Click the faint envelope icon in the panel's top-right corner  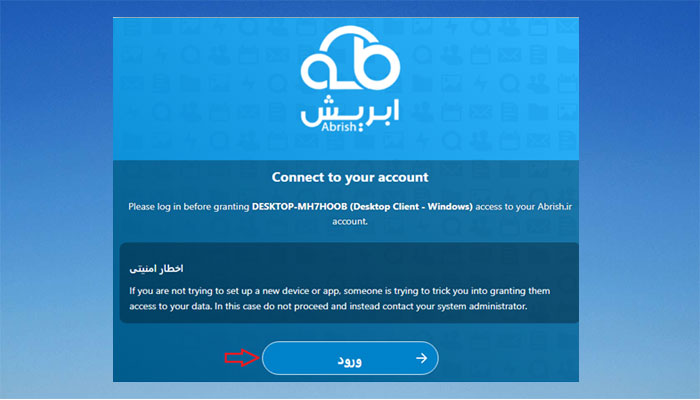566,27
